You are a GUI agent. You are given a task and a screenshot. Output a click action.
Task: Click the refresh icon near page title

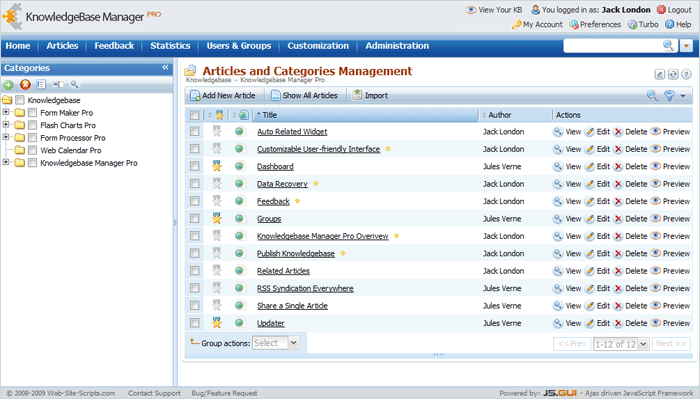673,75
